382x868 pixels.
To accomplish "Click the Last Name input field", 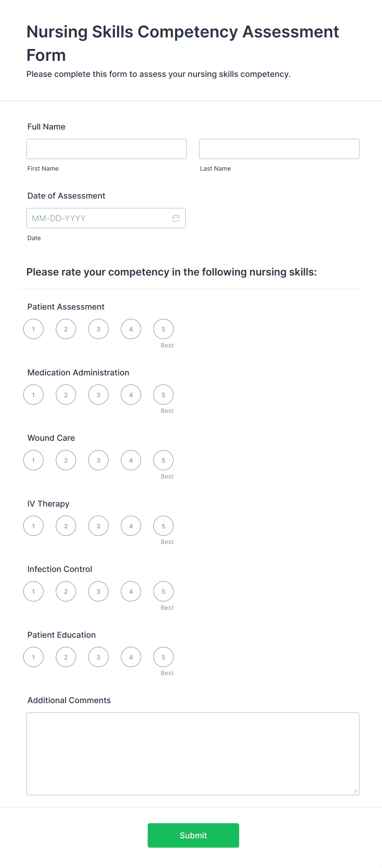I will point(279,148).
